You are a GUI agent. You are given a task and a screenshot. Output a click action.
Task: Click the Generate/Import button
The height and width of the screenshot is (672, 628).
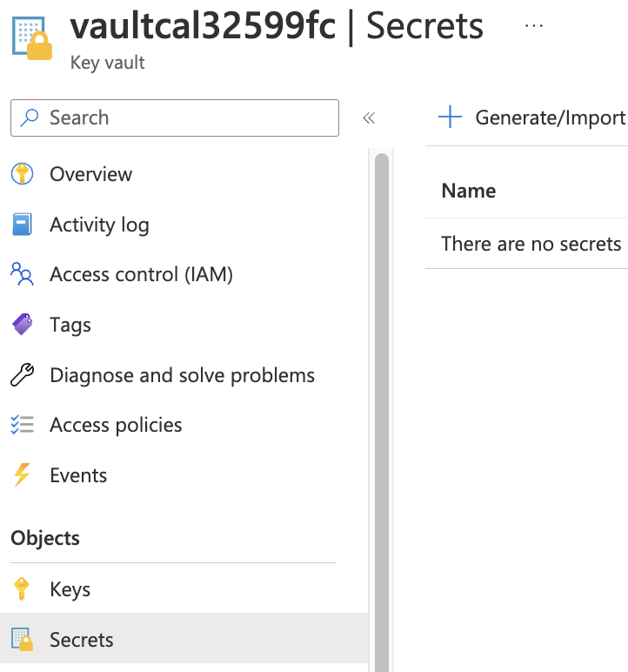point(532,118)
